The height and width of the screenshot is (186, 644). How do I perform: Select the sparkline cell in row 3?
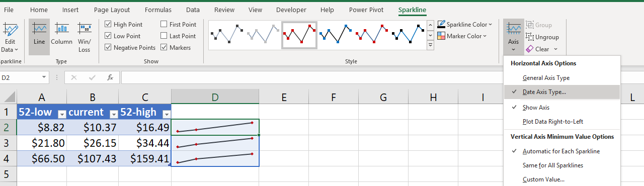(x=215, y=143)
